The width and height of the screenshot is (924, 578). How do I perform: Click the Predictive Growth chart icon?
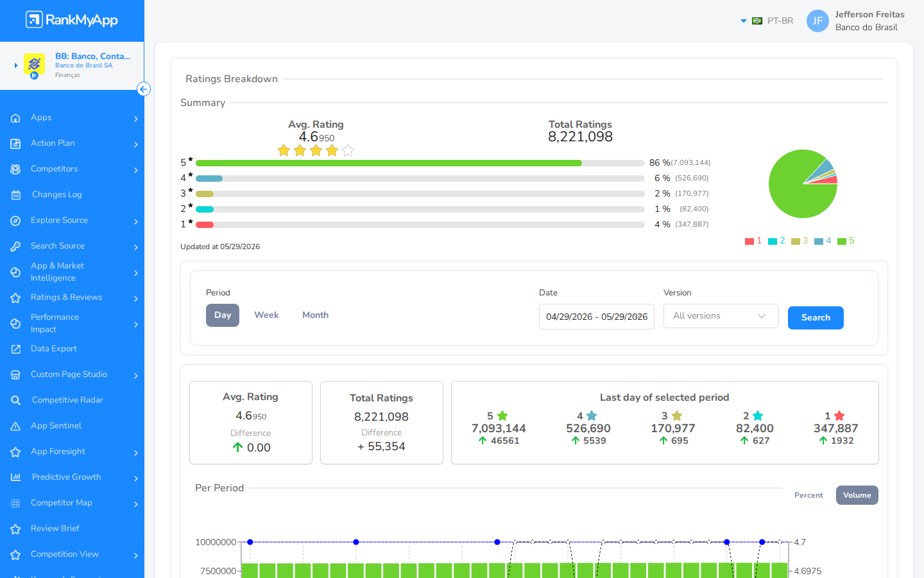tap(15, 478)
